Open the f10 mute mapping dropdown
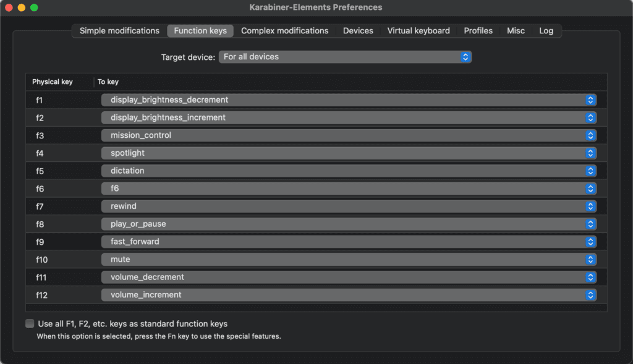This screenshot has width=633, height=364. click(349, 260)
